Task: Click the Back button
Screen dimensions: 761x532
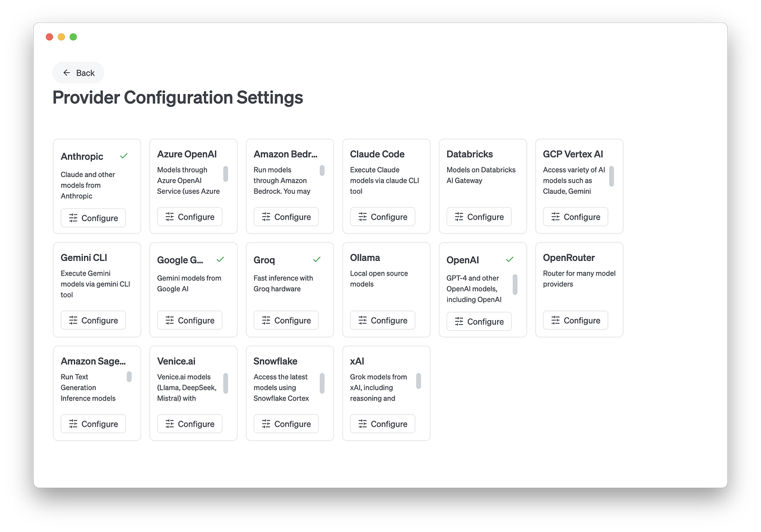Action: click(x=78, y=72)
